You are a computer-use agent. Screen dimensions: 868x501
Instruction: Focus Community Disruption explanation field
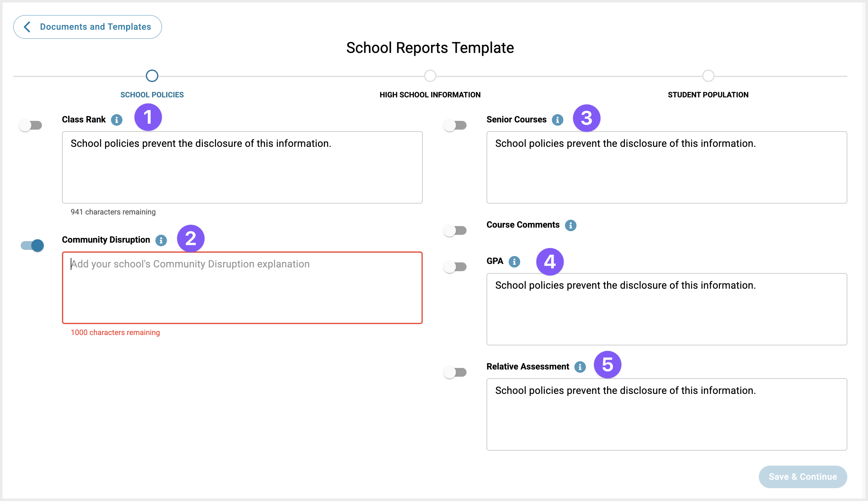[x=242, y=288]
